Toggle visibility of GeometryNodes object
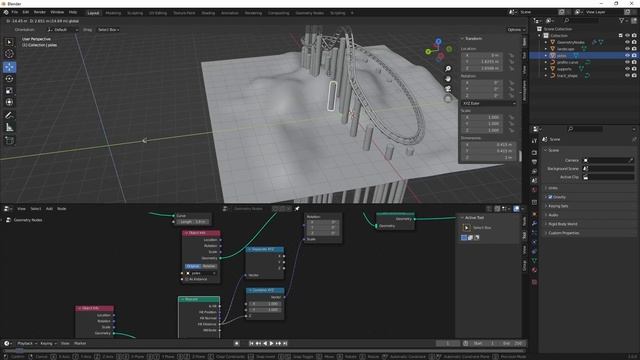Image resolution: width=640 pixels, height=360 pixels. coord(627,42)
